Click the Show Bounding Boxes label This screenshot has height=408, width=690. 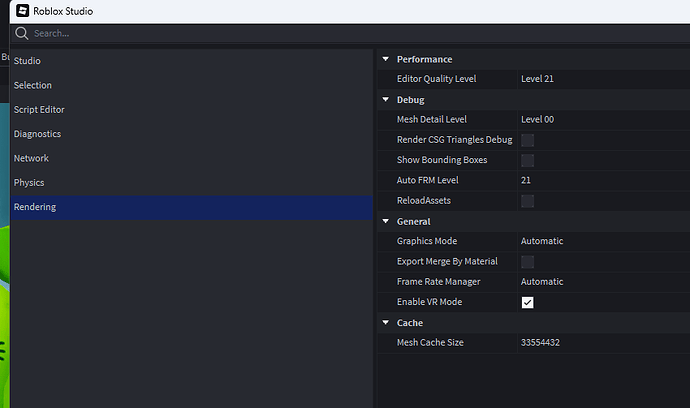(x=442, y=160)
